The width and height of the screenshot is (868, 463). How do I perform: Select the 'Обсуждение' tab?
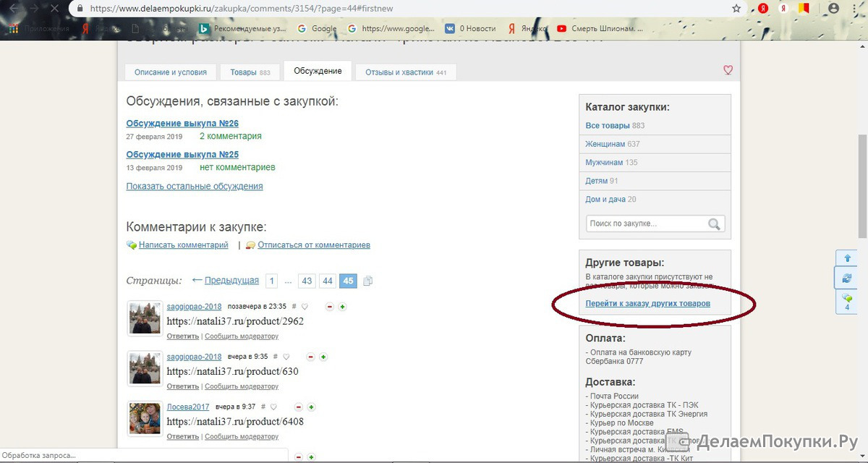pos(318,71)
